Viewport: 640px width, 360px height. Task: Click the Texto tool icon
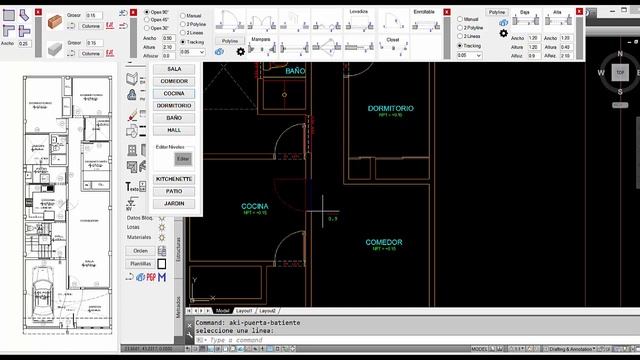tap(131, 187)
